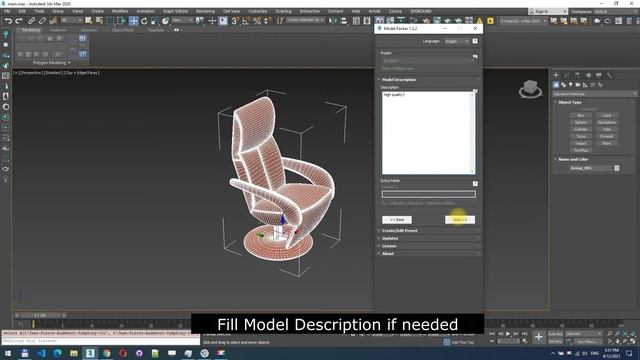Select the Unlink Selection icon

(42, 21)
